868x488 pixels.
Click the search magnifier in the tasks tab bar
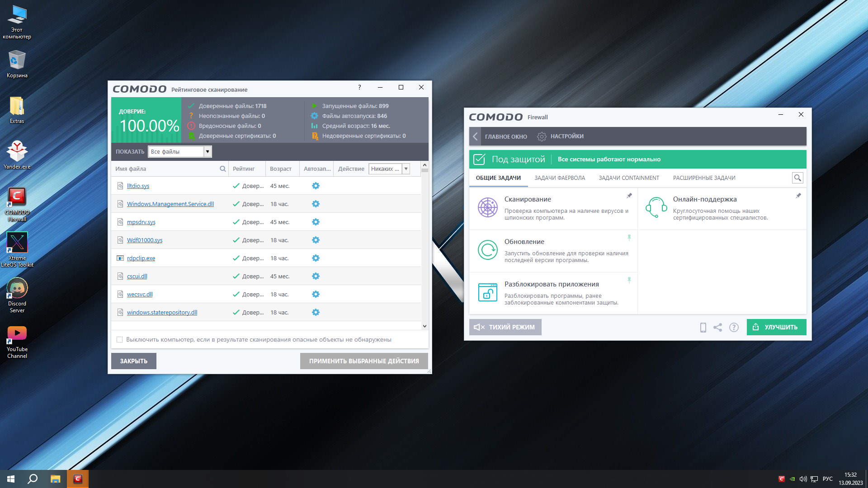coord(797,178)
